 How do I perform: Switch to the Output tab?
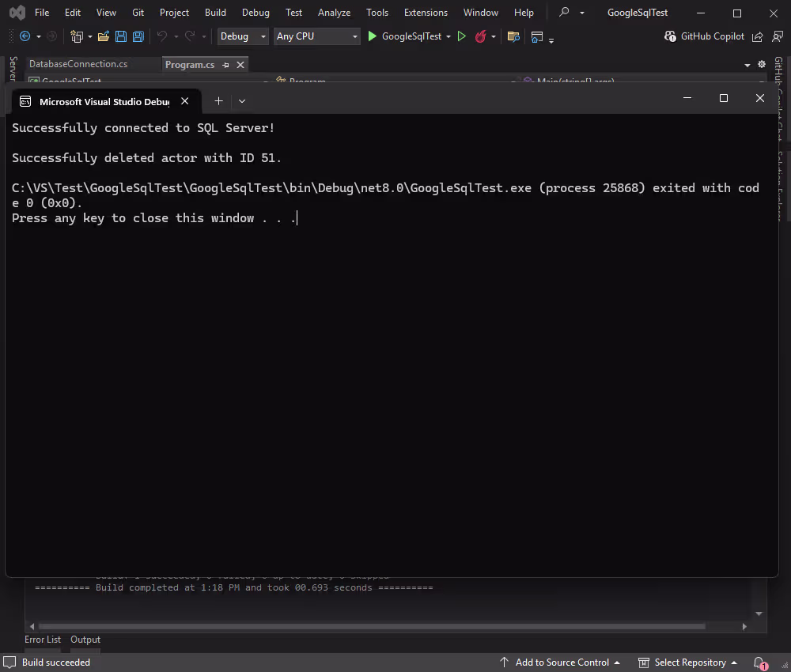pyautogui.click(x=85, y=640)
